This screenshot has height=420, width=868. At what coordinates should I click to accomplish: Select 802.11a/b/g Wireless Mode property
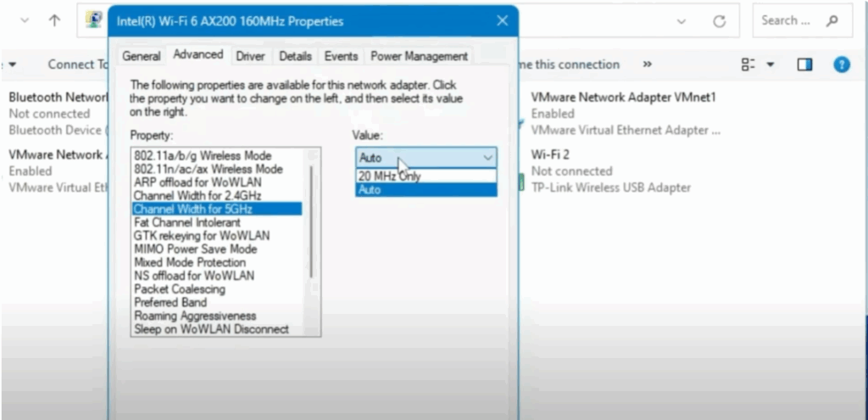216,156
